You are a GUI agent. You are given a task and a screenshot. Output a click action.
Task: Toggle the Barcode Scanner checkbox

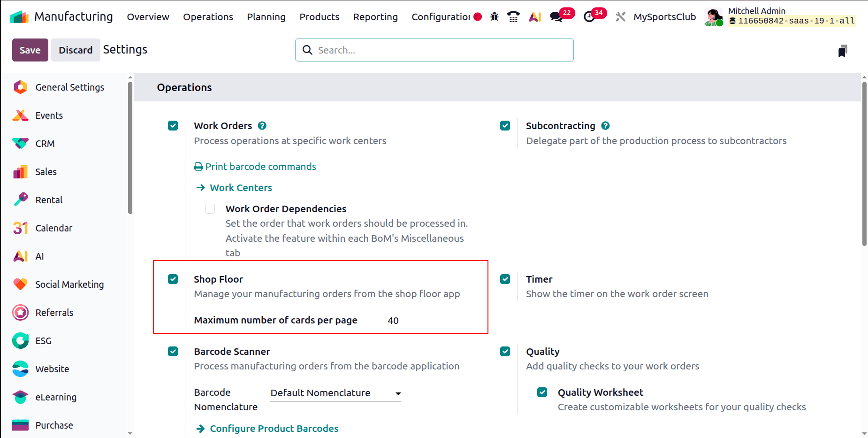tap(173, 352)
